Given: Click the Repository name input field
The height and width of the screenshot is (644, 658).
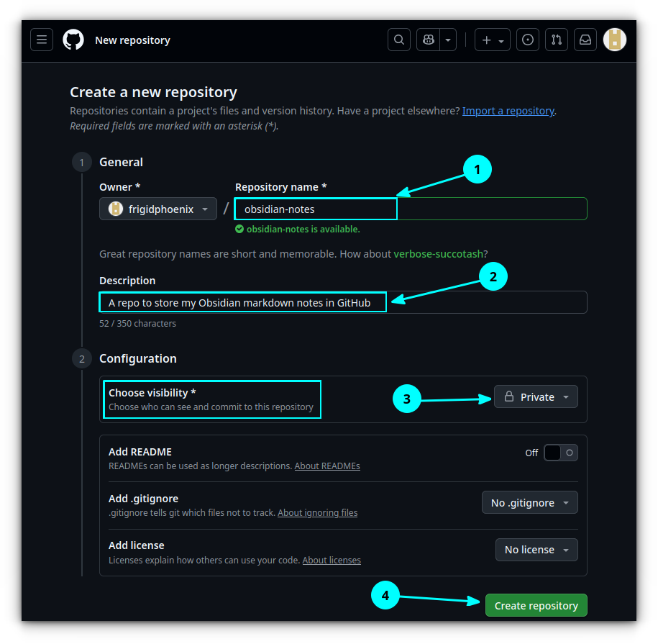Looking at the screenshot, I should tap(315, 209).
